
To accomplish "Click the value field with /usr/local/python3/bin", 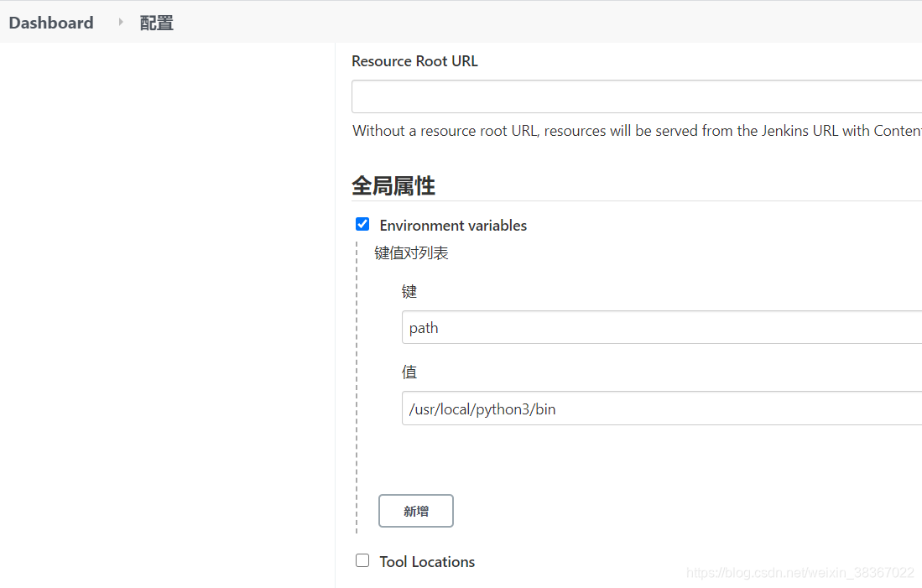I will [x=662, y=408].
